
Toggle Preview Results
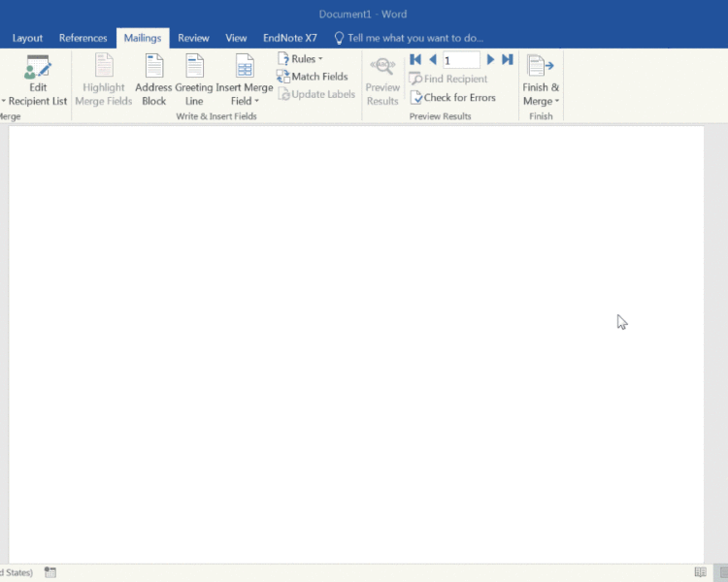[x=382, y=81]
